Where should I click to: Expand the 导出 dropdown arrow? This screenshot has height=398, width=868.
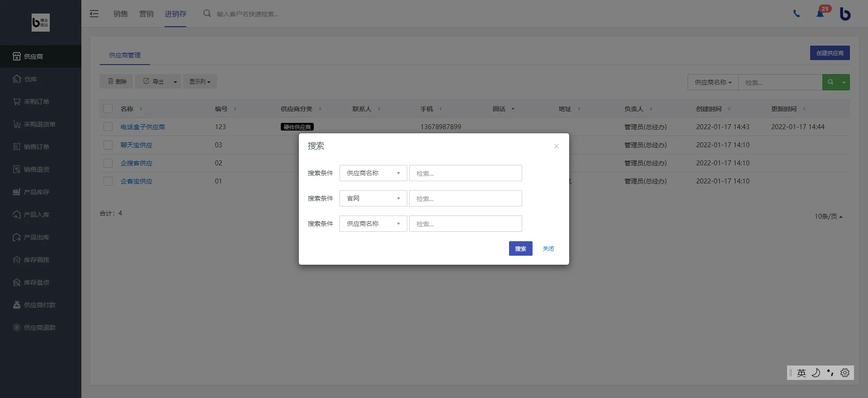click(175, 82)
